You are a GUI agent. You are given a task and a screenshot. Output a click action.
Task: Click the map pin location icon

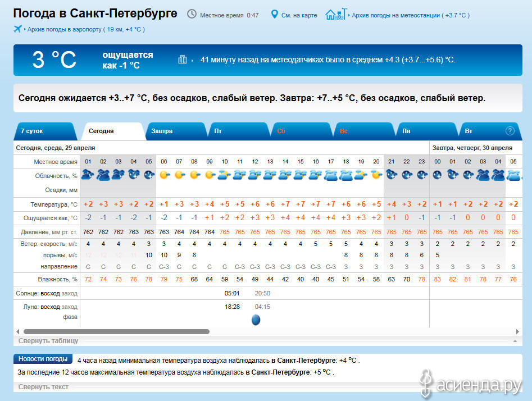pos(275,15)
